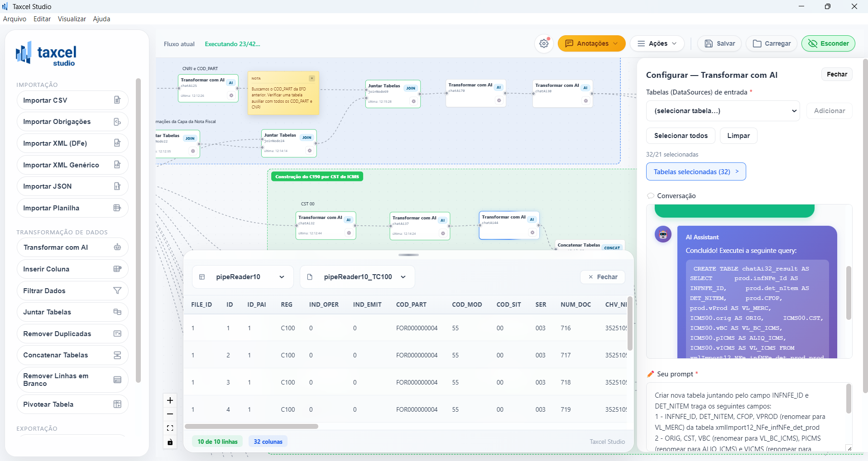This screenshot has height=461, width=868.
Task: Close the yellow note on canvas
Action: 312,78
